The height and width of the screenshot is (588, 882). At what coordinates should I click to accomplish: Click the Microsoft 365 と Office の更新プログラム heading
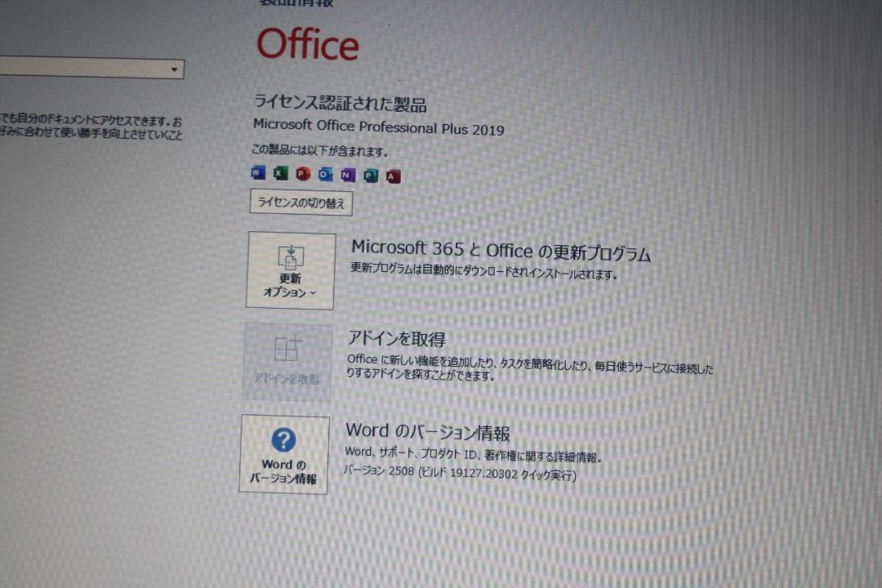point(501,251)
